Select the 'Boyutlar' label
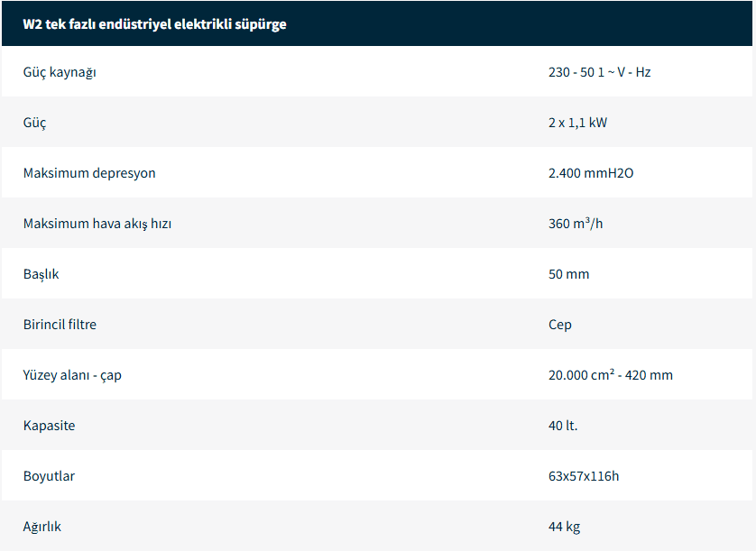The image size is (756, 551). point(50,476)
